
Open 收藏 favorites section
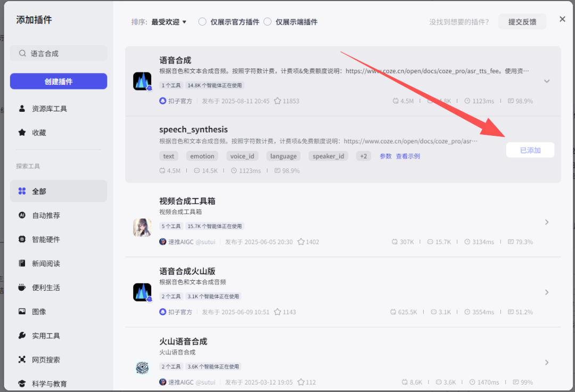point(59,133)
